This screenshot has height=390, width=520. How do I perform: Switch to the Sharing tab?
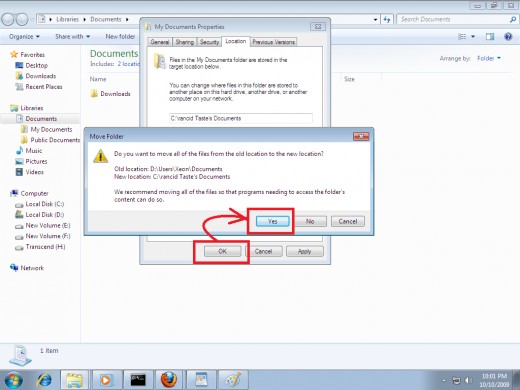(x=185, y=42)
